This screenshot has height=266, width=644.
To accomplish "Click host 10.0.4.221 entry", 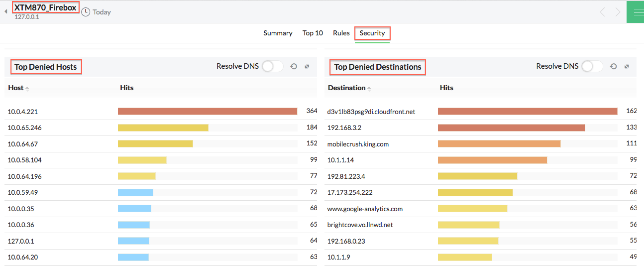I will [x=23, y=112].
